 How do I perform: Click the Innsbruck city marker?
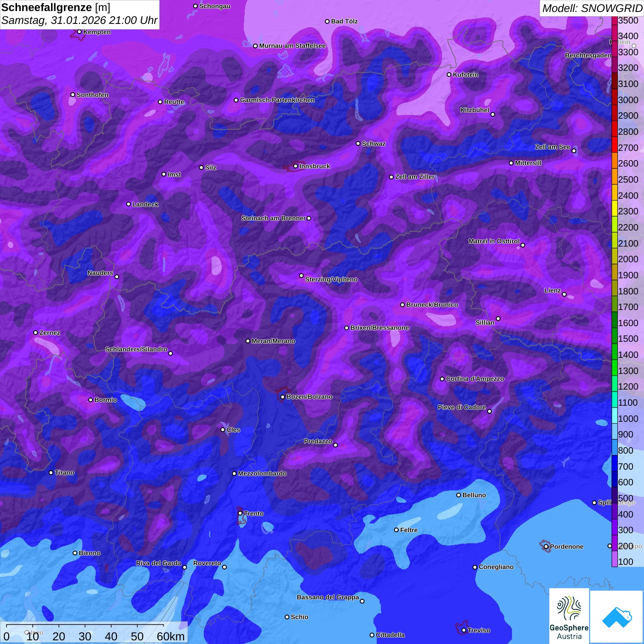pos(295,166)
